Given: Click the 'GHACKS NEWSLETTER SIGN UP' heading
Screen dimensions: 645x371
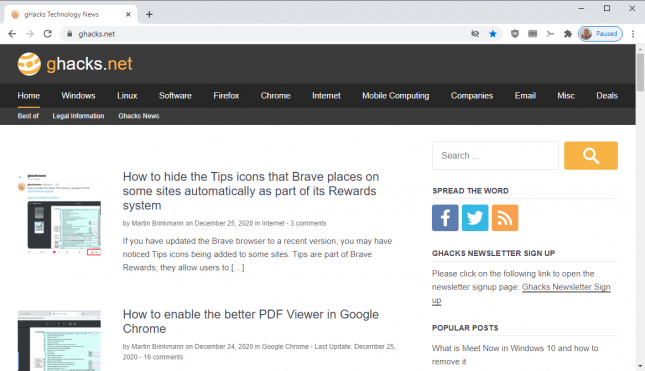Looking at the screenshot, I should (493, 253).
